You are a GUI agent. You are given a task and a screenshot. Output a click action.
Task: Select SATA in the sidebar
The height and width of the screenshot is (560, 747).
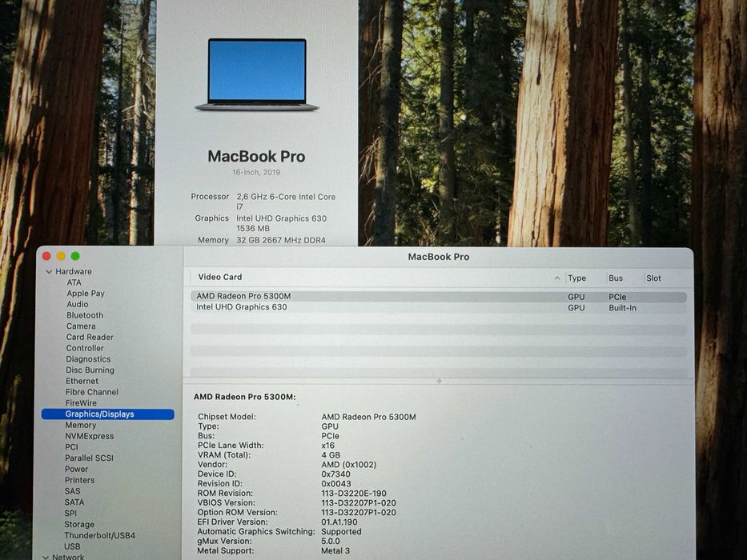pyautogui.click(x=74, y=502)
